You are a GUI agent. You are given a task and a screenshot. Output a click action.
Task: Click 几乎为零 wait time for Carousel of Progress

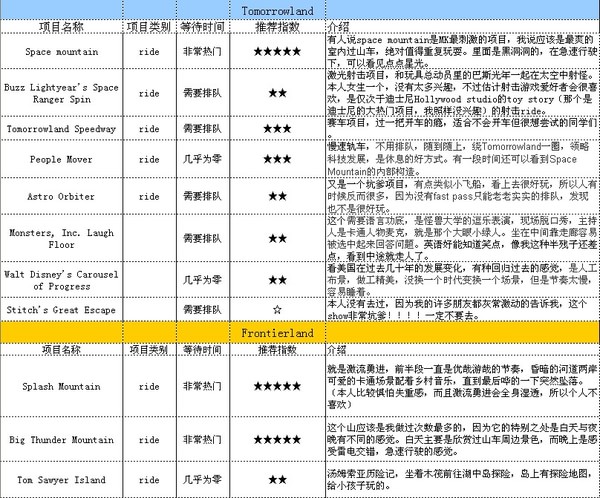coord(202,280)
